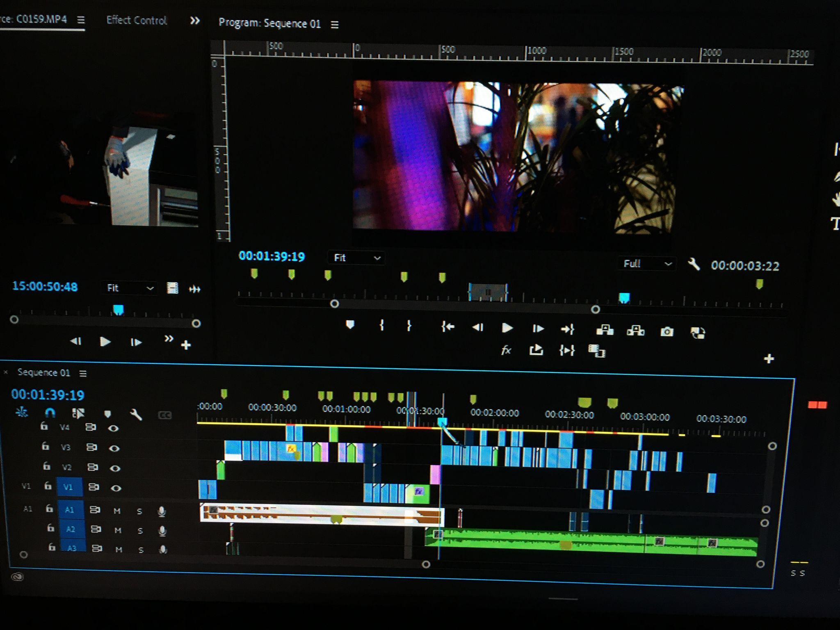Play the Program monitor sequence
Viewport: 840px width, 630px height.
[x=507, y=328]
